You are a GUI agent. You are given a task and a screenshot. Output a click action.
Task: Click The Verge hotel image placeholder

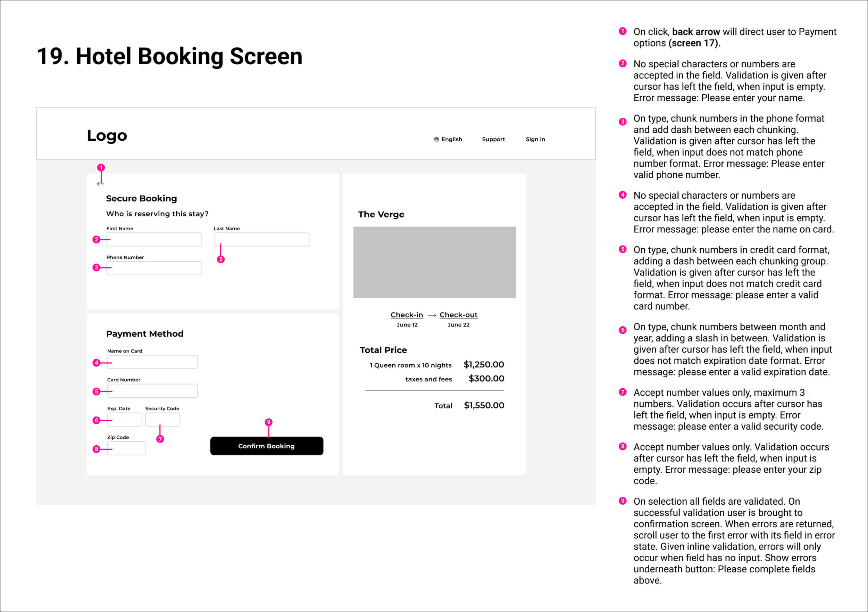434,262
